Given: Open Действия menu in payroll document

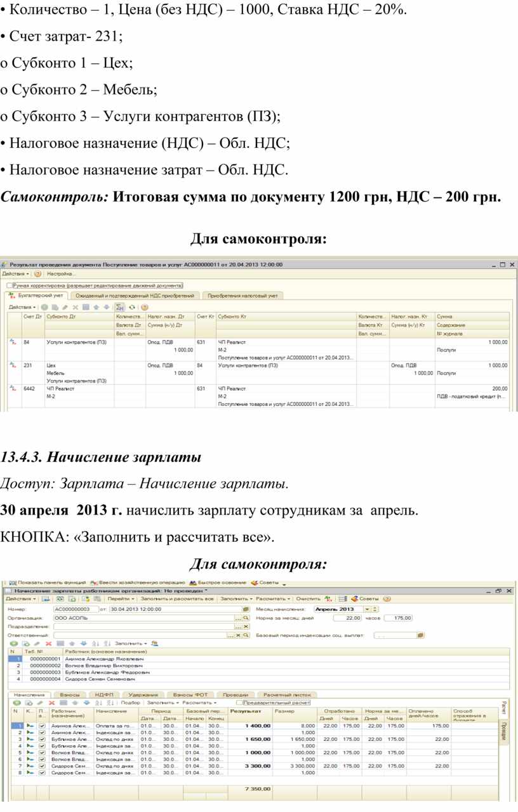Looking at the screenshot, I should coord(20,599).
